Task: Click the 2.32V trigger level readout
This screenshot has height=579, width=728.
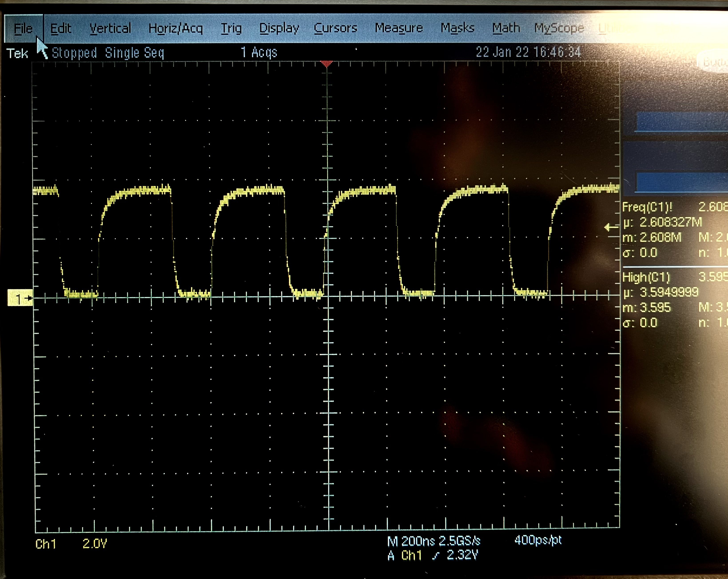Action: (x=463, y=555)
